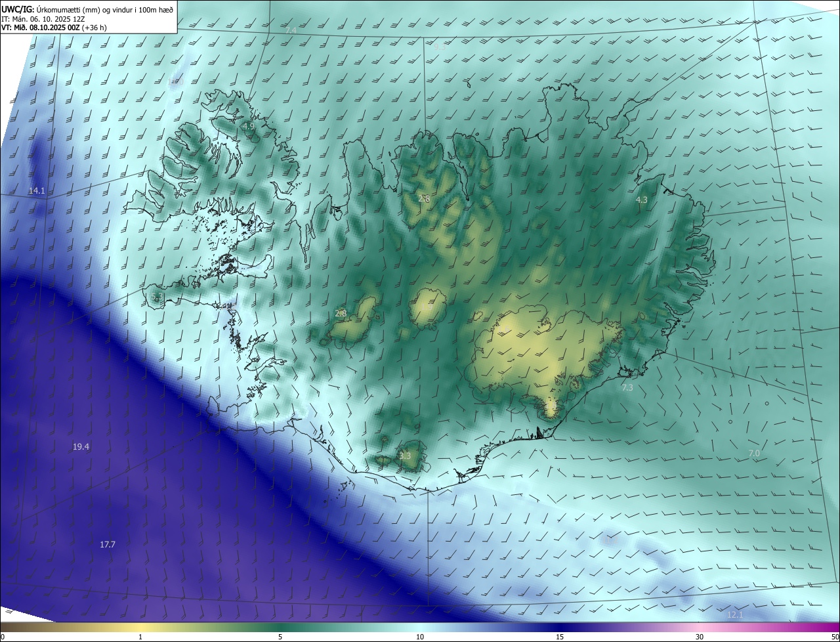Click the "IT: Mán. 06. 10. 2025 12Z" line

(43, 19)
